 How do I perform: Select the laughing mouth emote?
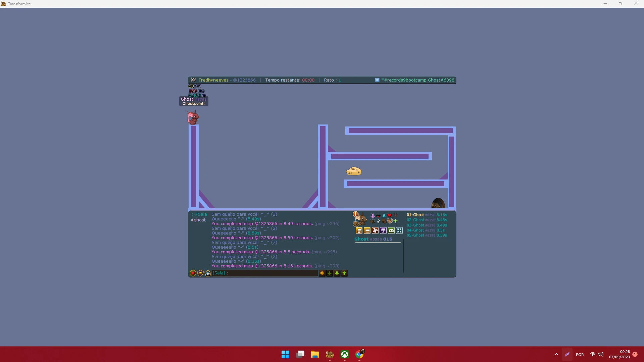coord(378,215)
